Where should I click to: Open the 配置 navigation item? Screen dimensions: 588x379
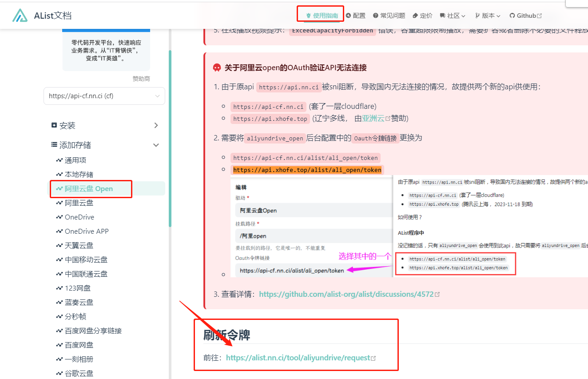[355, 16]
